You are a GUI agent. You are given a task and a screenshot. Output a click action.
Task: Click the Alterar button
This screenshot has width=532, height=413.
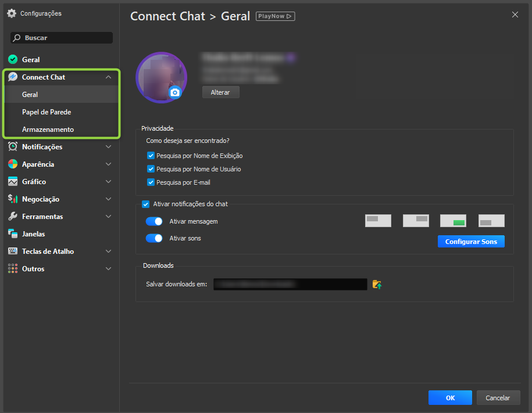[x=220, y=92]
